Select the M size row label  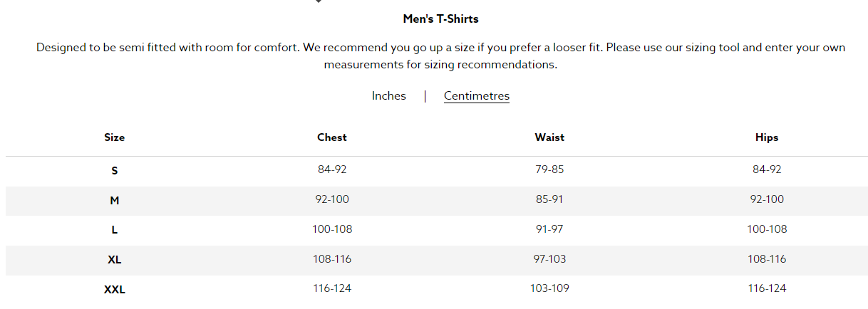[114, 201]
